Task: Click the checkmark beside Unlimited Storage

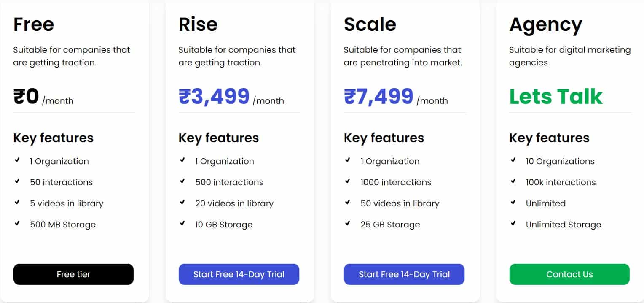Action: [513, 223]
